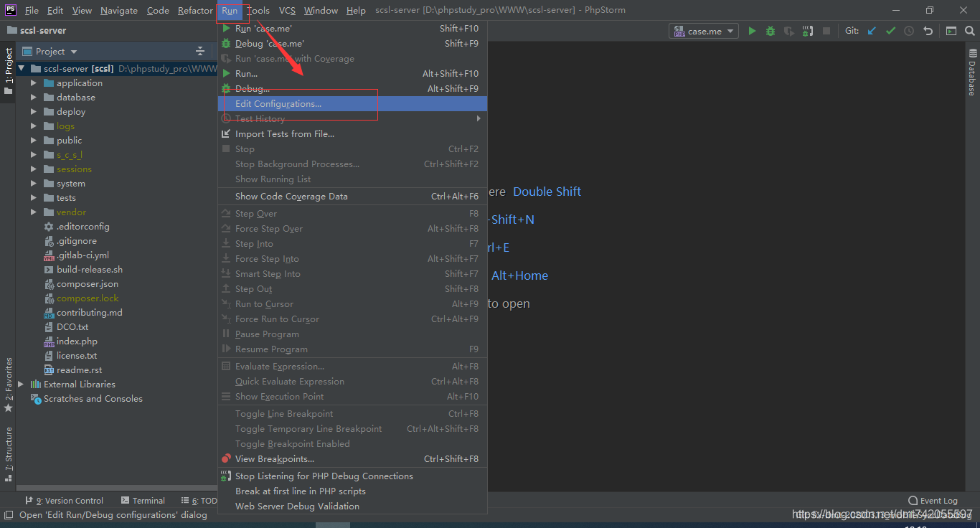Toggle PHP debug listening phone icon in toolbar

pos(807,31)
